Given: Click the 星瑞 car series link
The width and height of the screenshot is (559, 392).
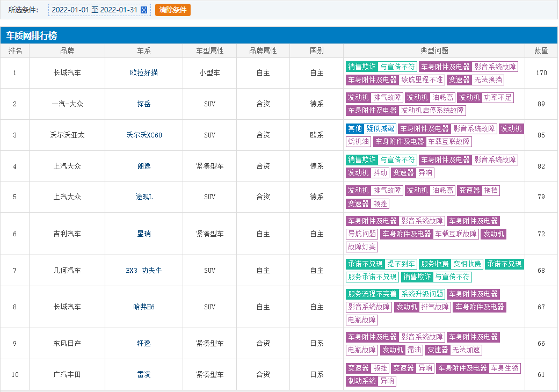Looking at the screenshot, I should pos(144,234).
